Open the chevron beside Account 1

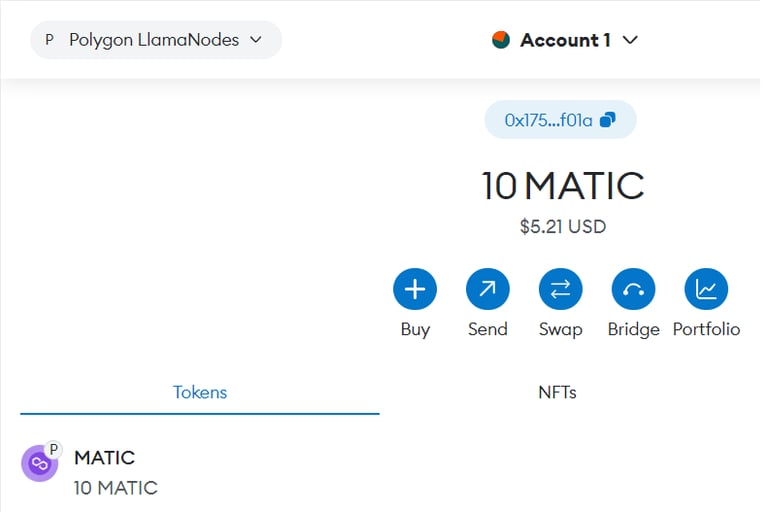pos(630,40)
